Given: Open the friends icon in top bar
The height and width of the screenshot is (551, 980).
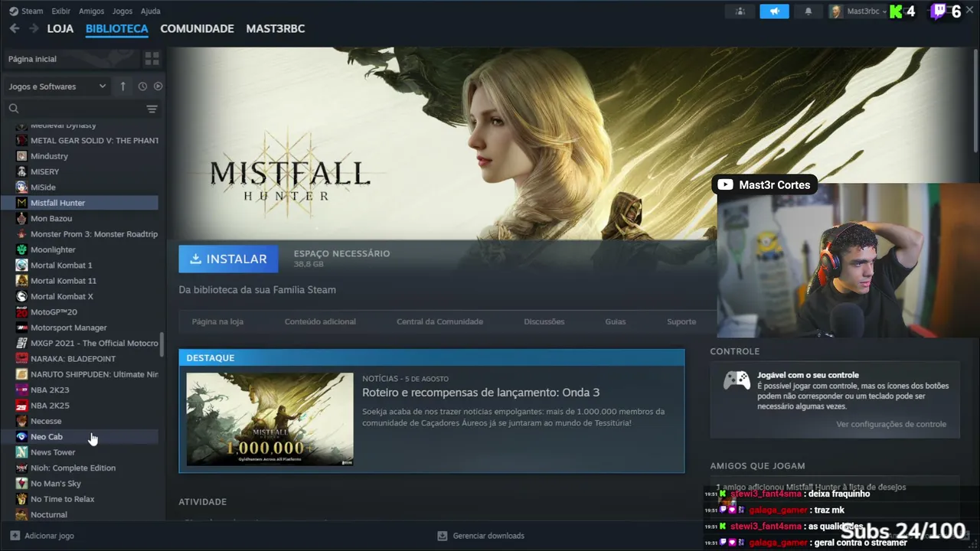Looking at the screenshot, I should coord(740,11).
